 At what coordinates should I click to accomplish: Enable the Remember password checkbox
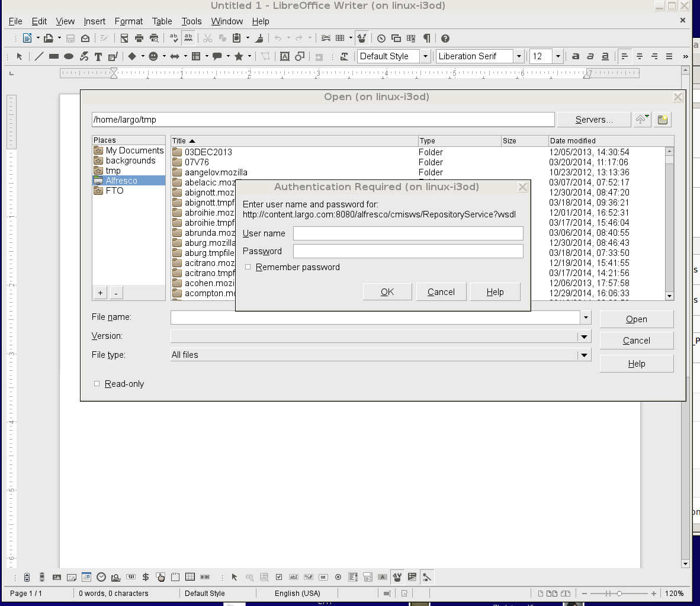click(x=248, y=267)
